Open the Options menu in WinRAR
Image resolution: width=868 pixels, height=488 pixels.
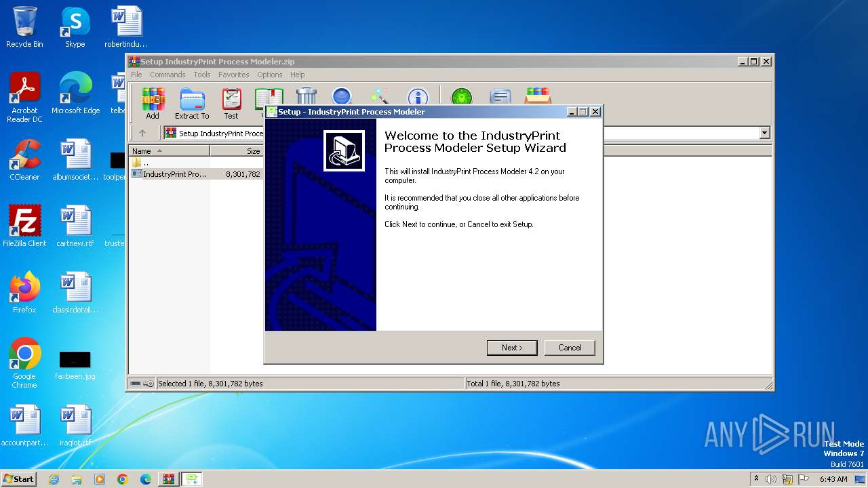point(270,75)
